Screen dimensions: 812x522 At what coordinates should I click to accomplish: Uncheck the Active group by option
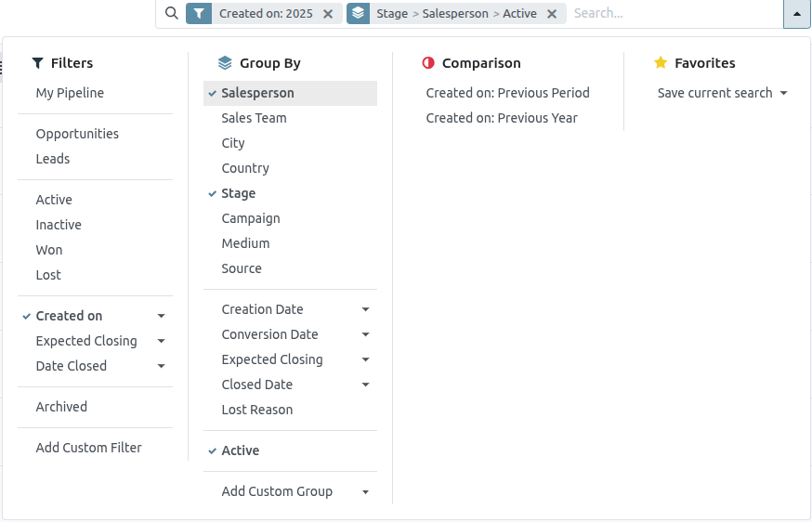coord(240,450)
